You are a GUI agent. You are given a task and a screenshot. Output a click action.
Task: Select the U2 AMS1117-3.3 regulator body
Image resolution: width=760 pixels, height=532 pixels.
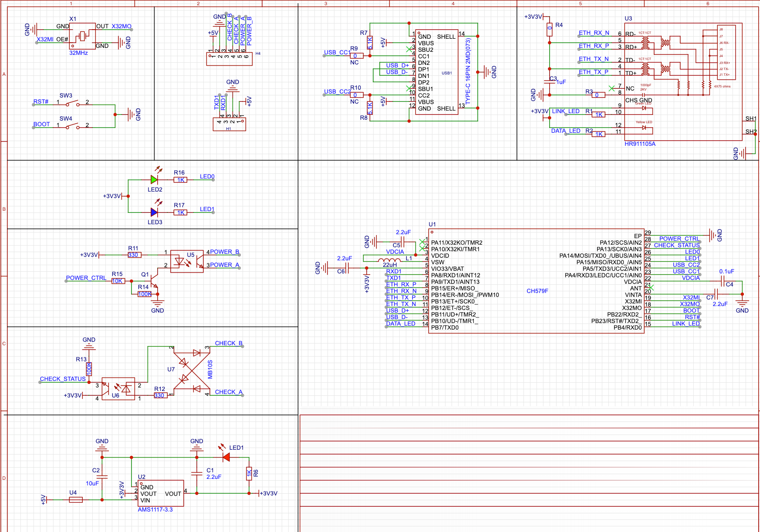pyautogui.click(x=161, y=493)
